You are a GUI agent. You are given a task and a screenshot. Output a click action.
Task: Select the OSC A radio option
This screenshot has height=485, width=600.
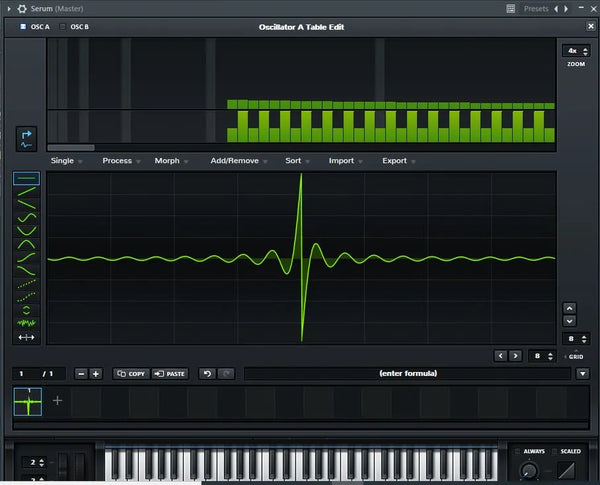pos(24,27)
